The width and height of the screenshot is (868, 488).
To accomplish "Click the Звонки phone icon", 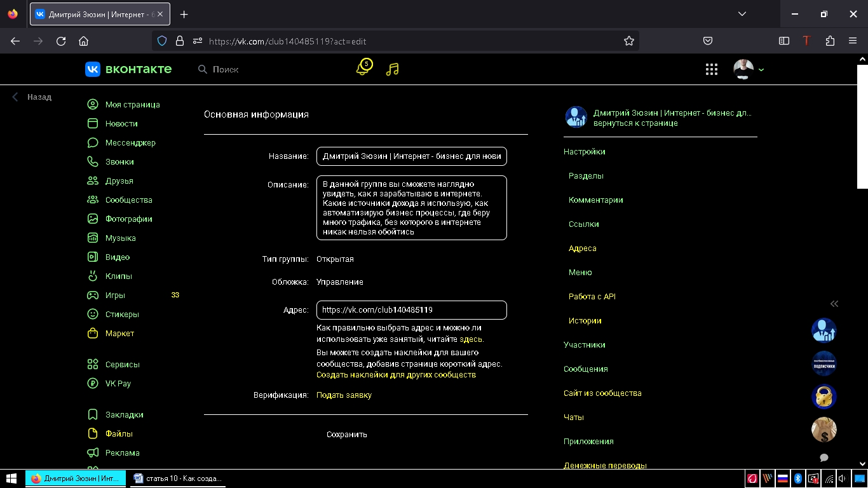I will coord(93,161).
